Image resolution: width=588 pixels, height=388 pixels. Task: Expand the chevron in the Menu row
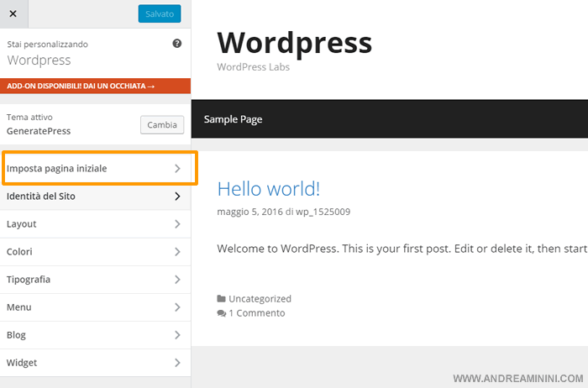pyautogui.click(x=177, y=307)
